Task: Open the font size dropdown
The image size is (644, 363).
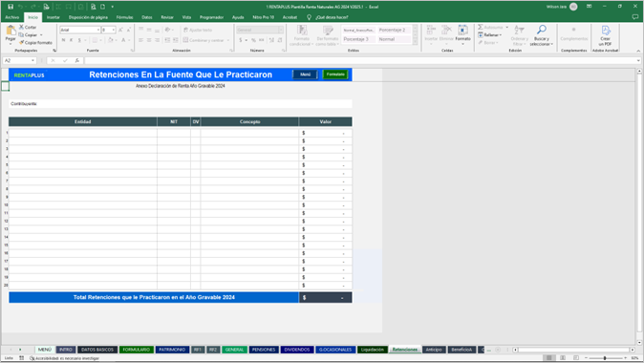Action: (x=114, y=30)
